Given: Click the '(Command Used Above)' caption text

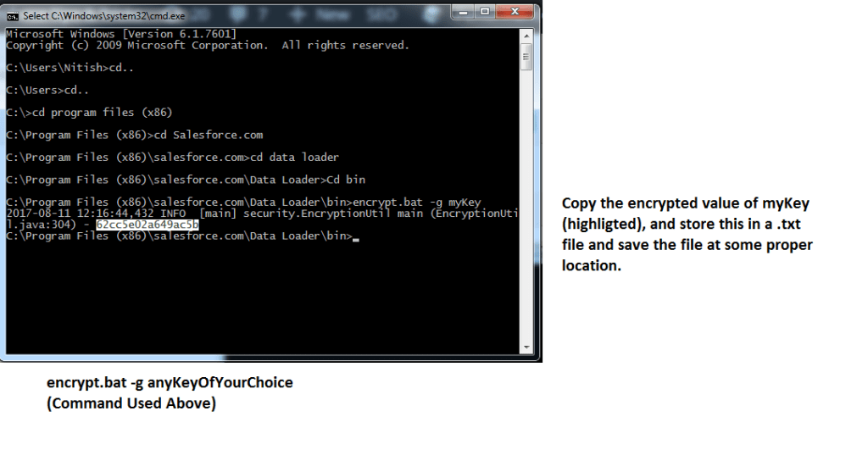Looking at the screenshot, I should point(131,403).
